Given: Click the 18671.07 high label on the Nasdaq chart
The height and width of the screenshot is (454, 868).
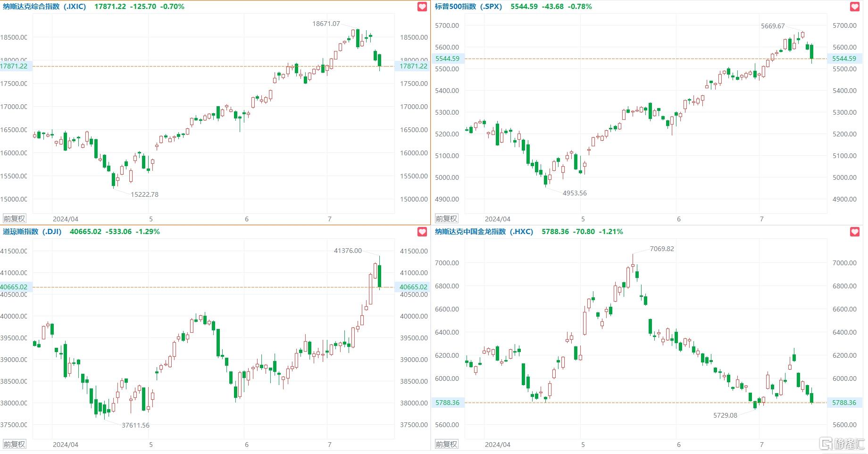Looking at the screenshot, I should pyautogui.click(x=326, y=24).
